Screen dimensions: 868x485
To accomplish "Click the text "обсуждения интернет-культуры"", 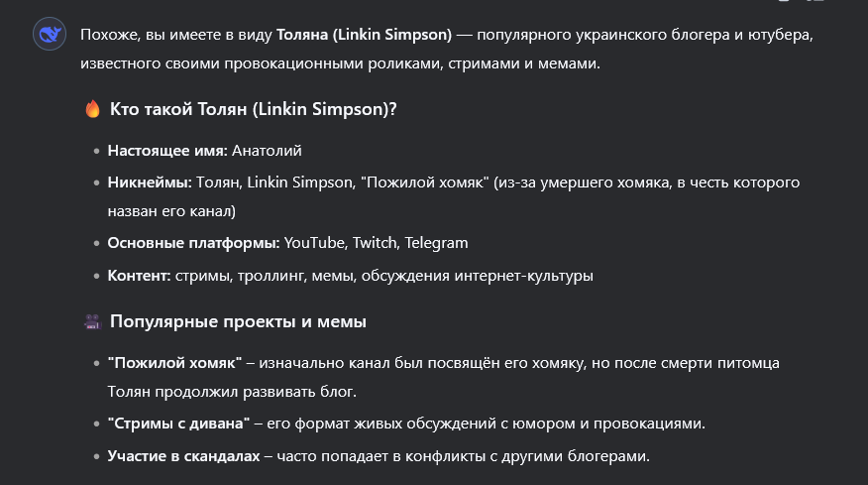I will pyautogui.click(x=478, y=276).
